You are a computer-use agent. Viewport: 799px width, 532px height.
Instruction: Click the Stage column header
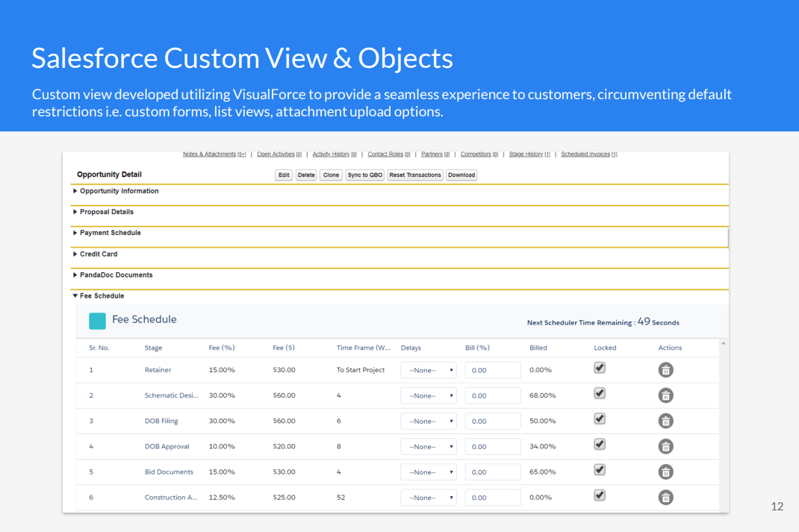[x=153, y=348]
